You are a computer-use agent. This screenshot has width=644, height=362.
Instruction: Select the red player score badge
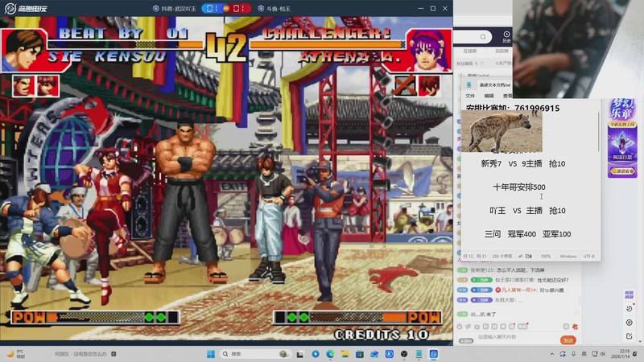[x=239, y=8]
